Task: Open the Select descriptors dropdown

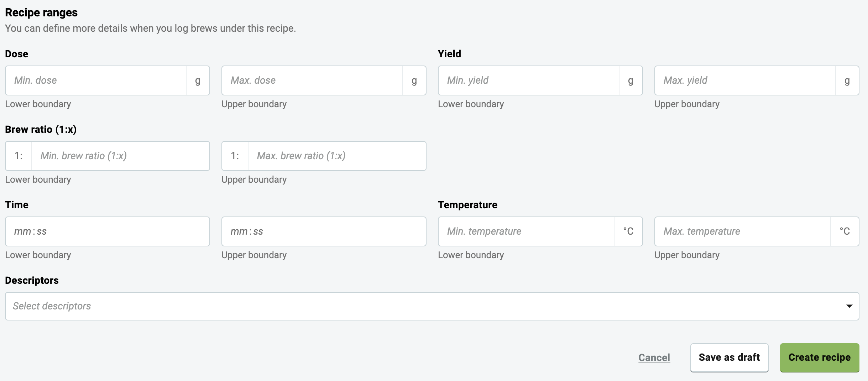Action: point(432,306)
